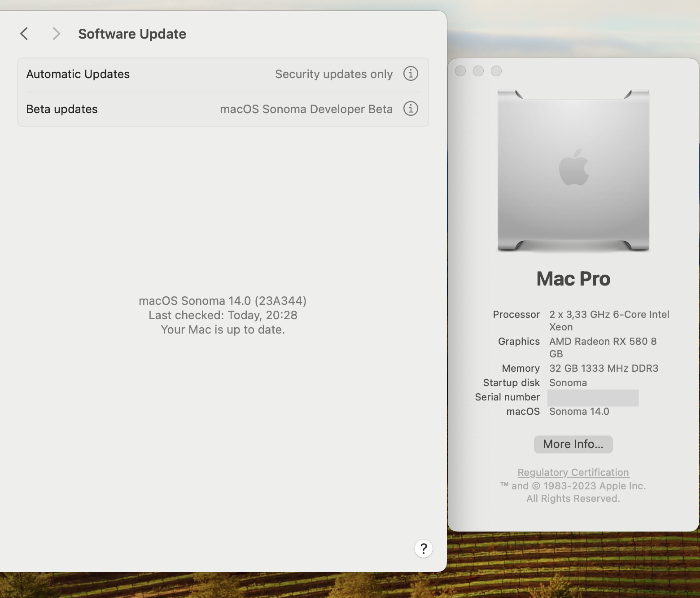
Task: Click 'All Rights Reserved.' text
Action: (x=573, y=498)
